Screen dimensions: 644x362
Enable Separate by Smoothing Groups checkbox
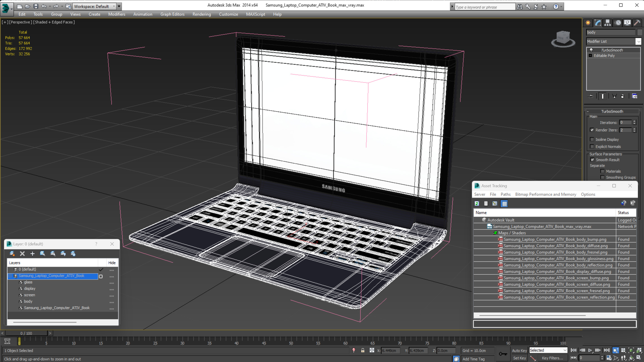(x=602, y=177)
